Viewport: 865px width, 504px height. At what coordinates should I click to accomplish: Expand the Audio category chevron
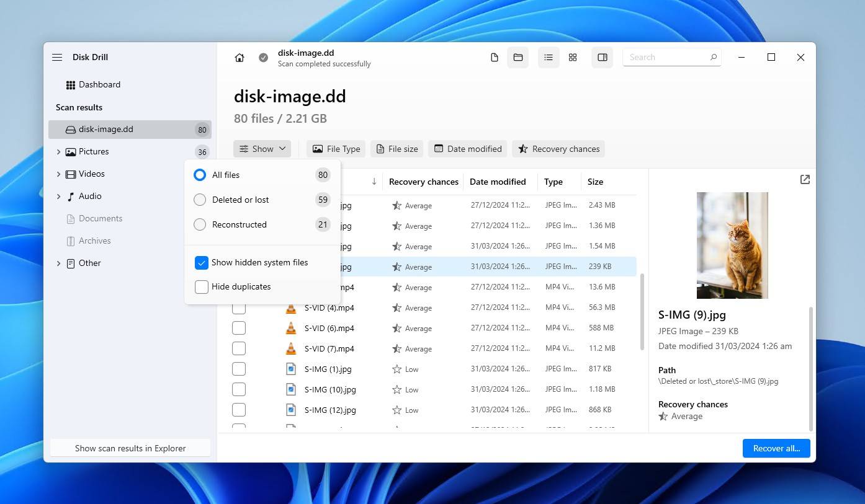(58, 197)
